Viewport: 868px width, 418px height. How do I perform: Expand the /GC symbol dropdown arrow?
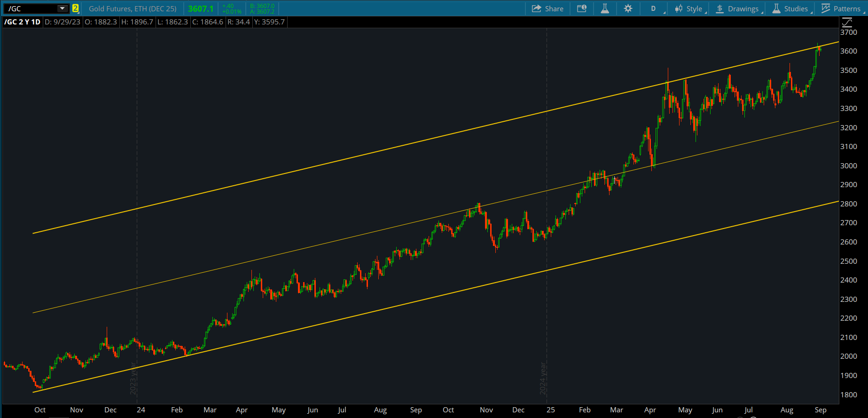[62, 8]
